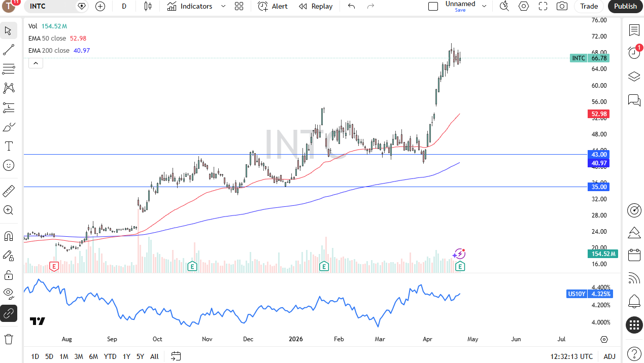Toggle lock all drawings

click(9, 275)
